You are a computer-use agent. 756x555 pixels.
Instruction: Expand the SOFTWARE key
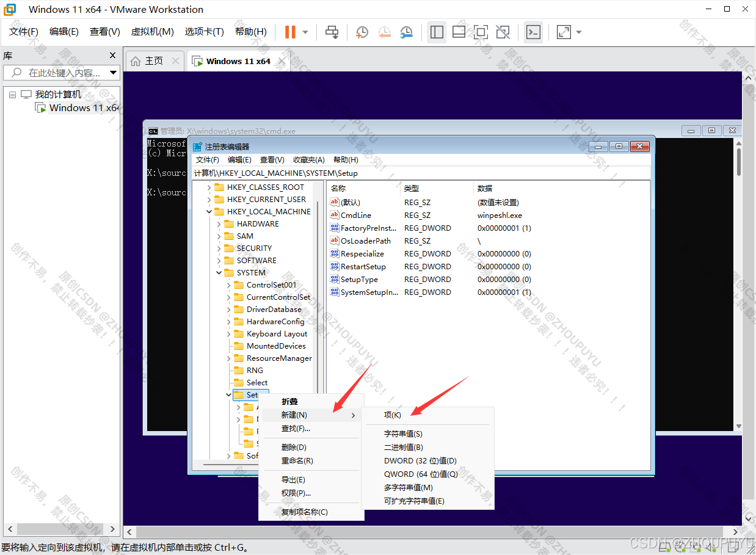(x=219, y=261)
